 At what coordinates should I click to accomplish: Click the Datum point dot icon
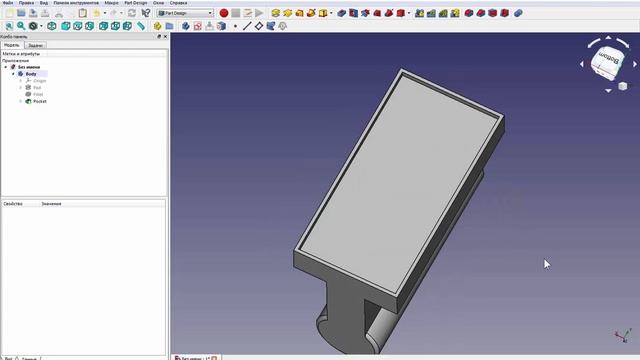pyautogui.click(x=235, y=26)
